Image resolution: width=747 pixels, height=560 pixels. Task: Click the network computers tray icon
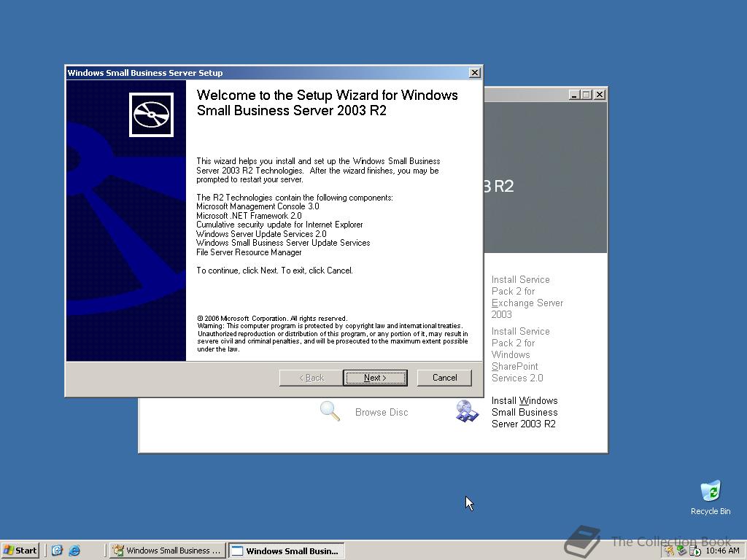coord(682,551)
